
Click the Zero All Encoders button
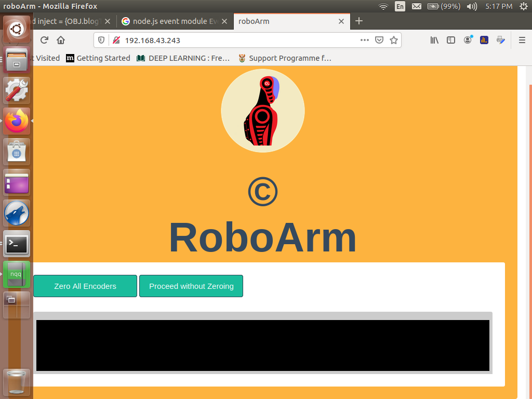click(85, 286)
